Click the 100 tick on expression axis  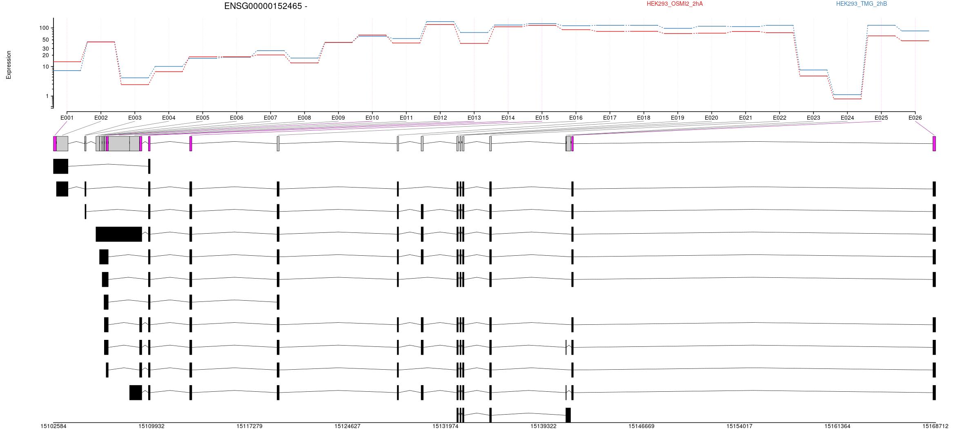(44, 28)
